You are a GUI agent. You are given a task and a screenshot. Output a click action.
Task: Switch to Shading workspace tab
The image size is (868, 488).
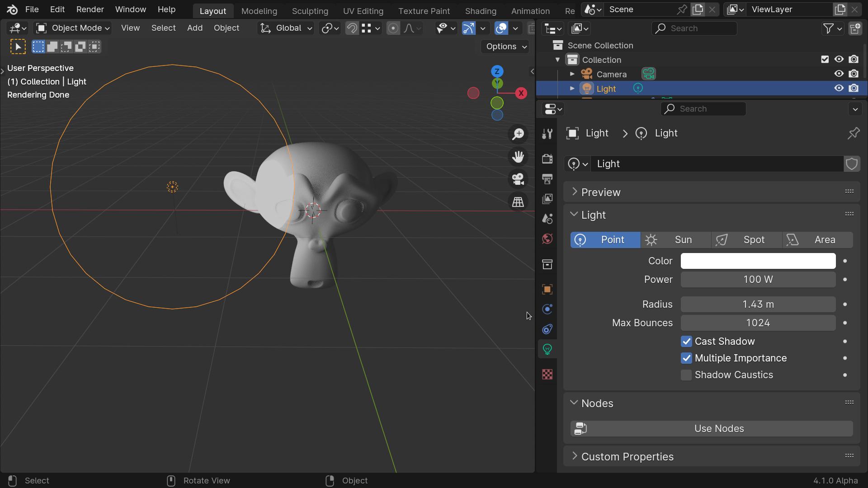[x=481, y=11]
